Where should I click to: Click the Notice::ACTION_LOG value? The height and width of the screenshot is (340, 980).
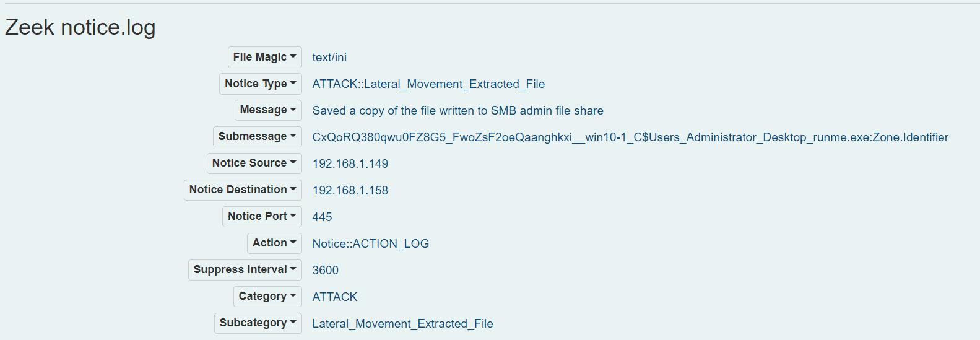370,244
